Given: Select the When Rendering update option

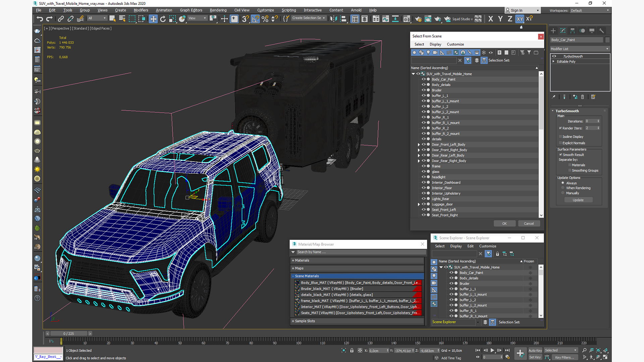Looking at the screenshot, I should [563, 188].
